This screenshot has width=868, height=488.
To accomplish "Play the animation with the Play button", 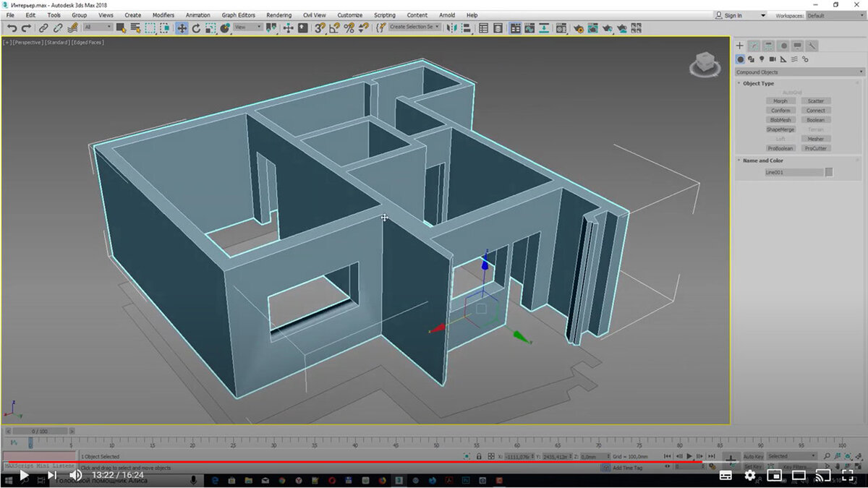I will coord(689,456).
